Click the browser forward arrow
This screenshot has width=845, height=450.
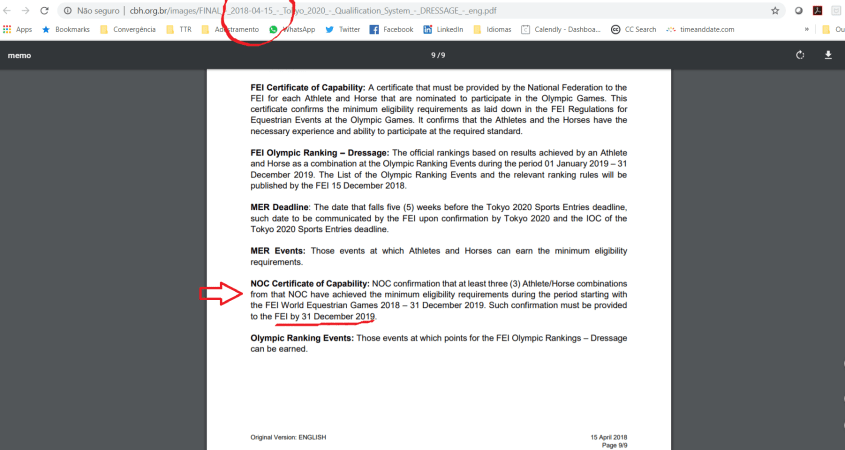pos(25,10)
